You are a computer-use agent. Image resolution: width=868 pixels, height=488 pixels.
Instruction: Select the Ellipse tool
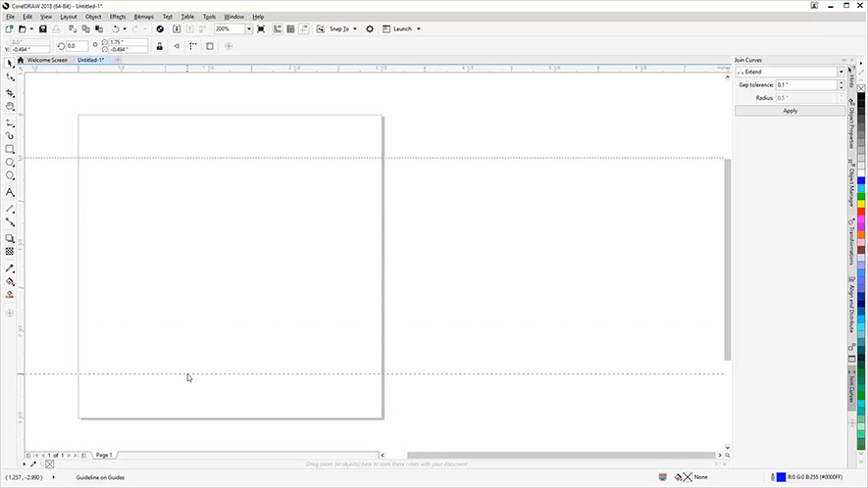click(10, 162)
